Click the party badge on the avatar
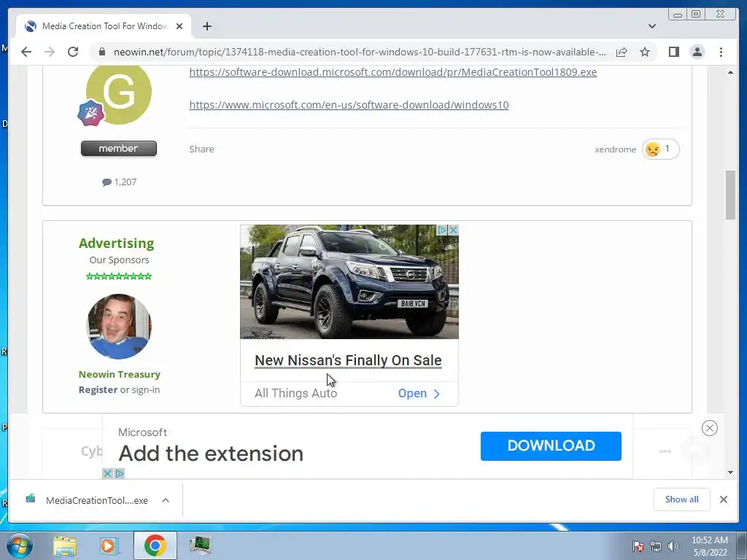 [x=90, y=113]
